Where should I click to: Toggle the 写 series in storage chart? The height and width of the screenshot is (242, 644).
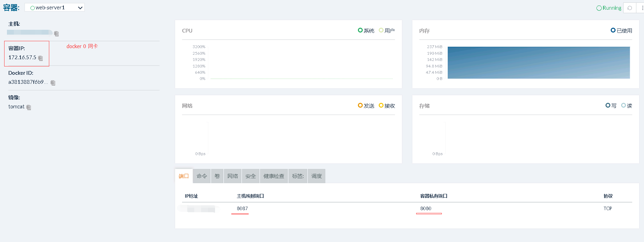click(611, 106)
